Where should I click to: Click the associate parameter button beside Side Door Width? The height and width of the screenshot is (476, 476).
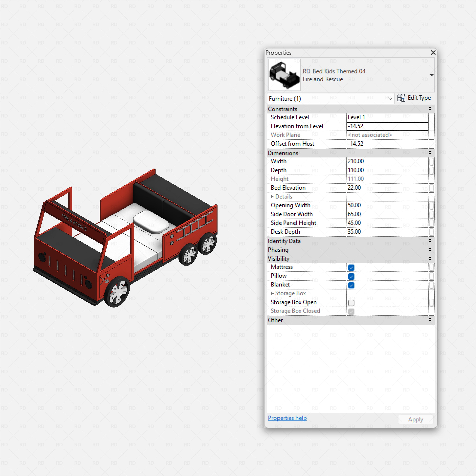[x=431, y=214]
